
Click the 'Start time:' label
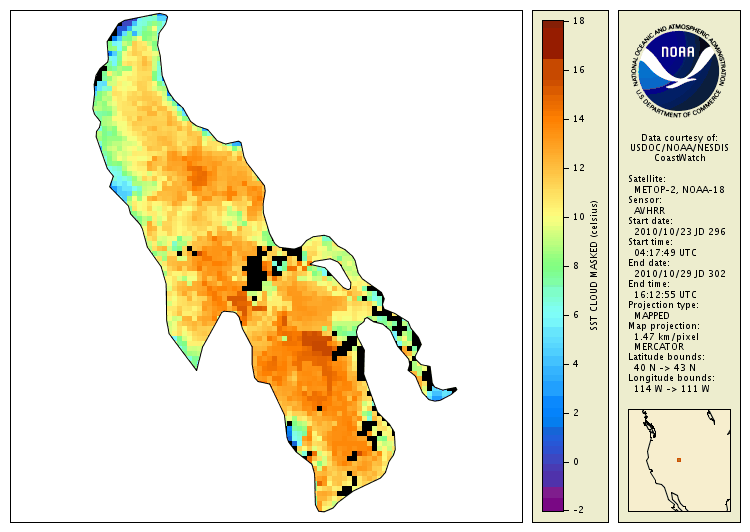(x=650, y=242)
